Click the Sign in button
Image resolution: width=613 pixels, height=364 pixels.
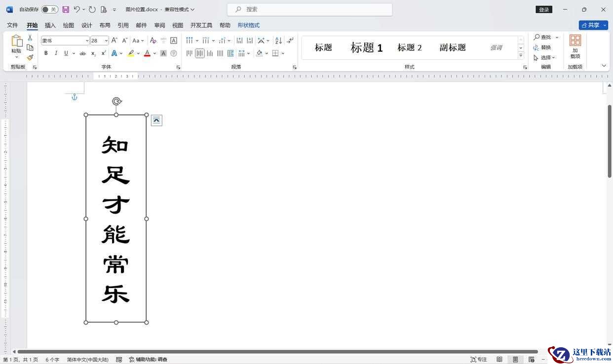544,9
